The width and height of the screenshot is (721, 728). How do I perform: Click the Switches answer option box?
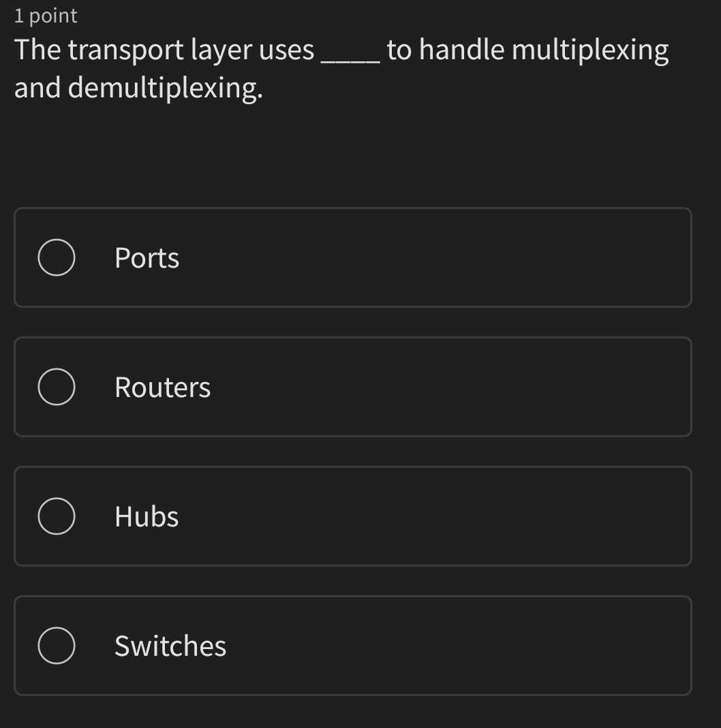tap(352, 646)
